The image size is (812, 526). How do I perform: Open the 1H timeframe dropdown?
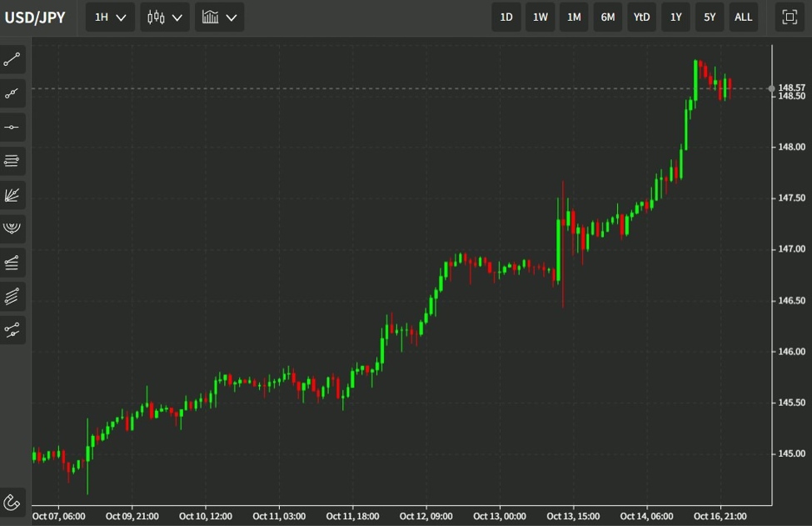[x=110, y=17]
